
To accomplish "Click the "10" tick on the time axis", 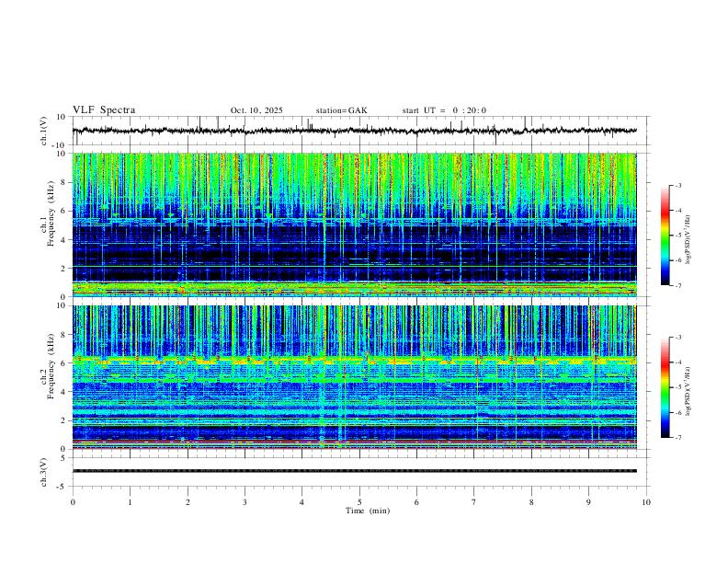I will [x=646, y=502].
